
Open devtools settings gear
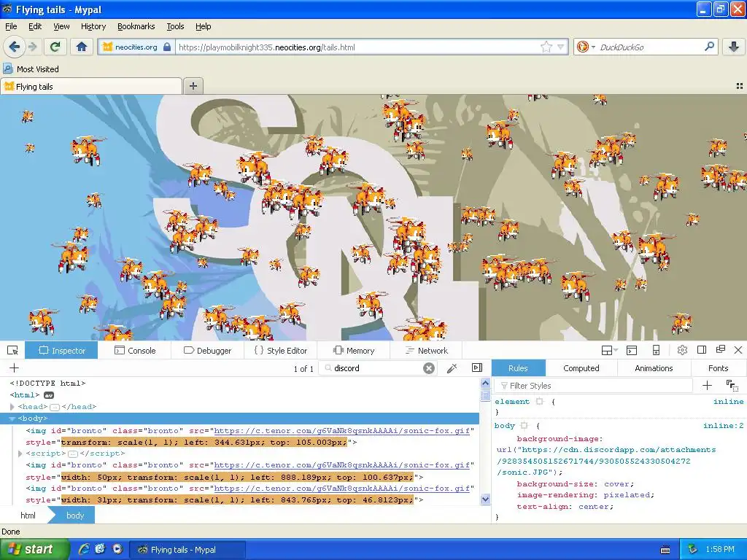[682, 350]
